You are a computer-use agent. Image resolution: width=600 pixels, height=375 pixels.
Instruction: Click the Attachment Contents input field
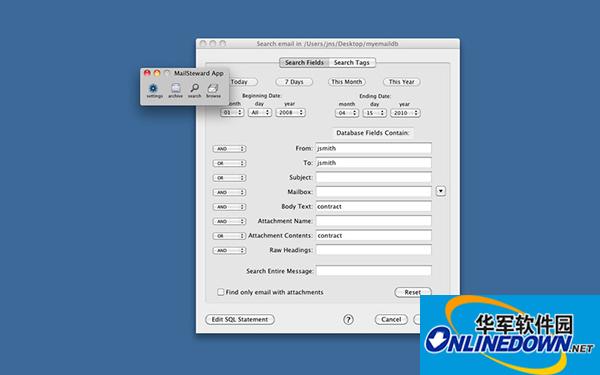[373, 235]
